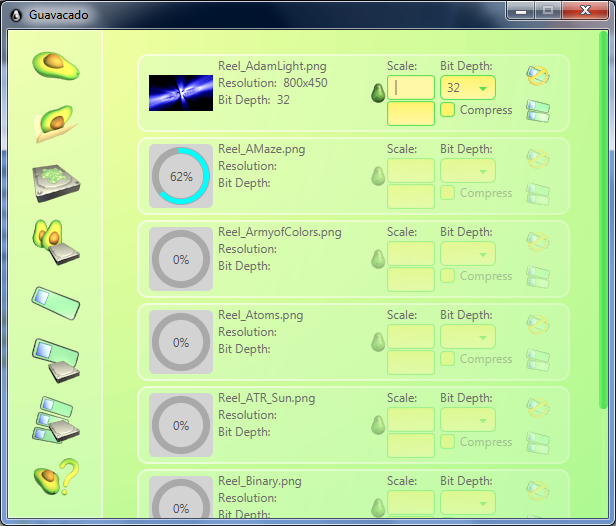The width and height of the screenshot is (616, 526).
Task: Open the avocado question mark help icon
Action: (x=56, y=477)
